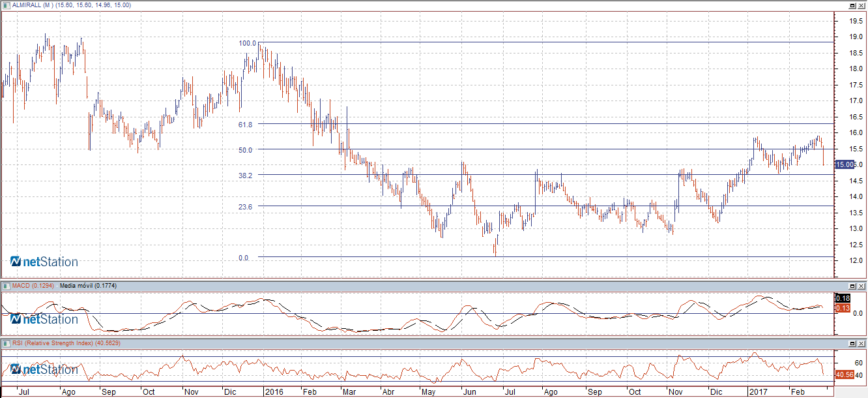Select the MACD (0.1294) series label
Screen dimensions: 868x398
33,286
